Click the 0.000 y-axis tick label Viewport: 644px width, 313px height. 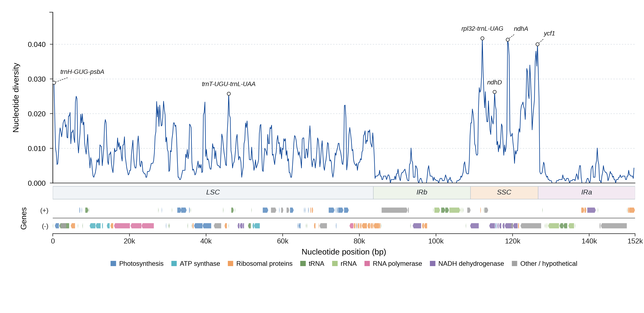(x=37, y=183)
